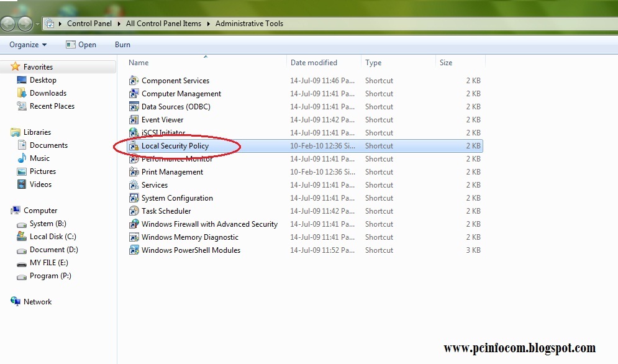Image resolution: width=618 pixels, height=364 pixels.
Task: Click the Videos filmstrip icon
Action: coord(22,184)
